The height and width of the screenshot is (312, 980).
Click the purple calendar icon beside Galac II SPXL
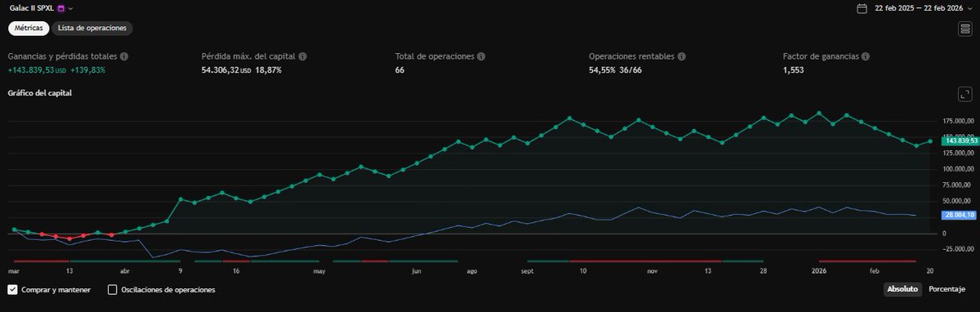[x=61, y=8]
